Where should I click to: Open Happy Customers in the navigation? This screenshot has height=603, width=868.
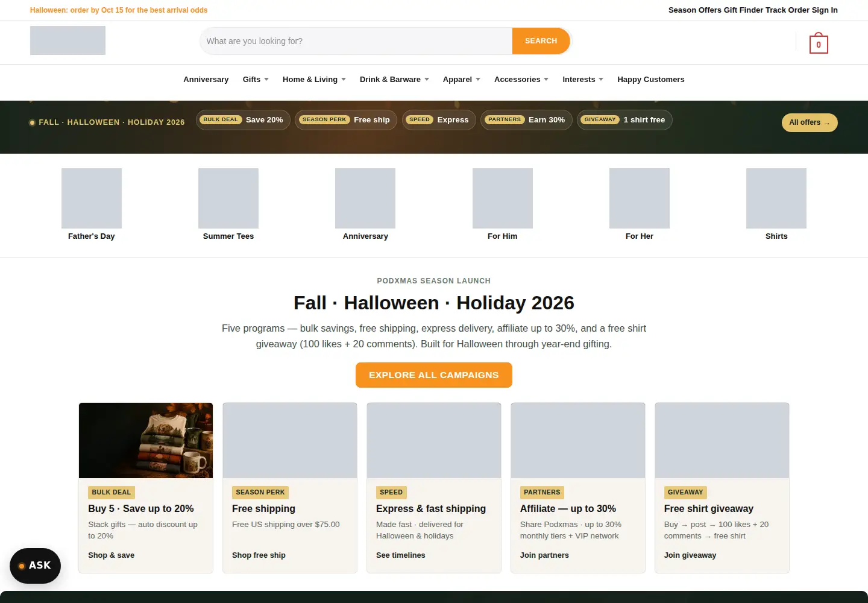coord(651,80)
